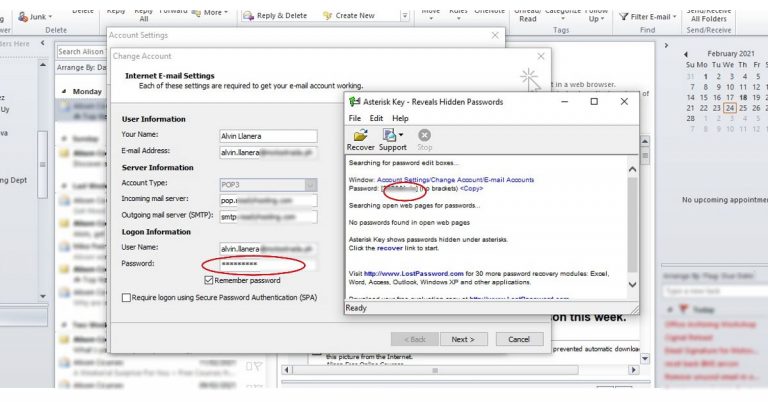Collapse the Monday message group
This screenshot has height=402, width=768.
click(x=64, y=92)
